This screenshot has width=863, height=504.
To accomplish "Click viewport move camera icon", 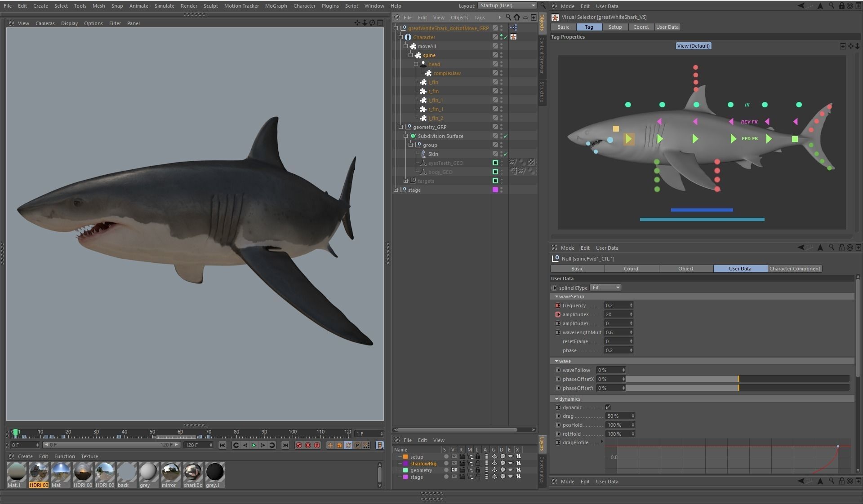I will [x=357, y=23].
